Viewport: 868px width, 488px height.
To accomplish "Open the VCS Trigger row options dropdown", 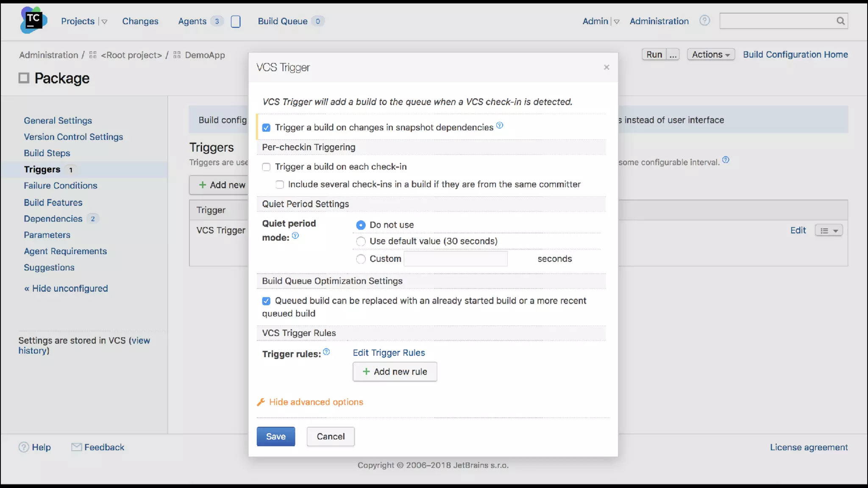I will 829,230.
